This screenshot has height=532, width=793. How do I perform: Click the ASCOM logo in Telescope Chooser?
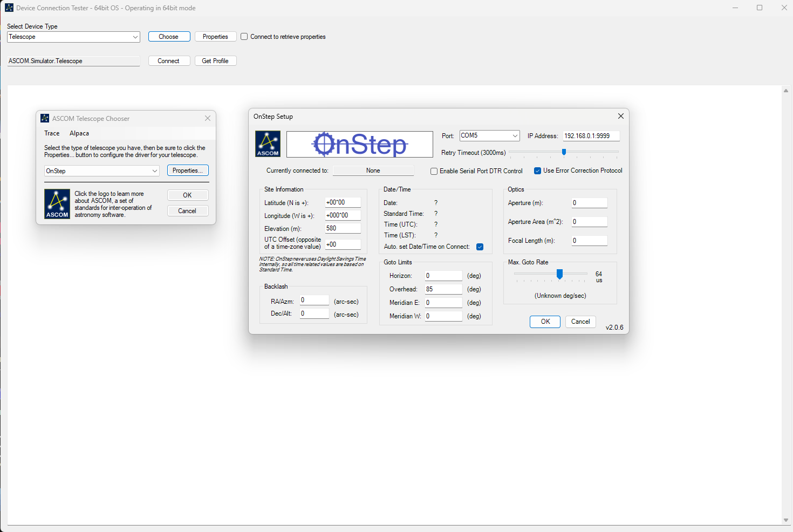pos(57,204)
